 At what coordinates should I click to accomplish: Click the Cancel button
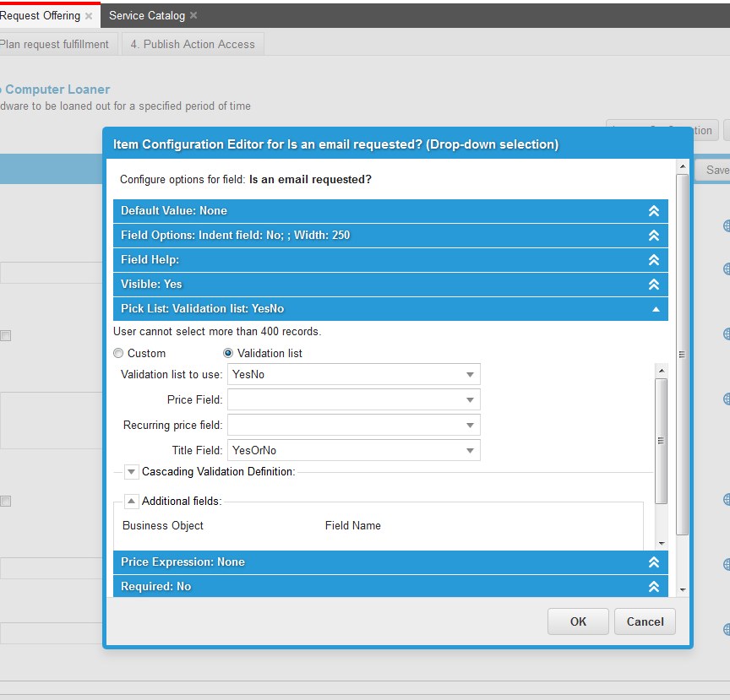click(x=645, y=621)
